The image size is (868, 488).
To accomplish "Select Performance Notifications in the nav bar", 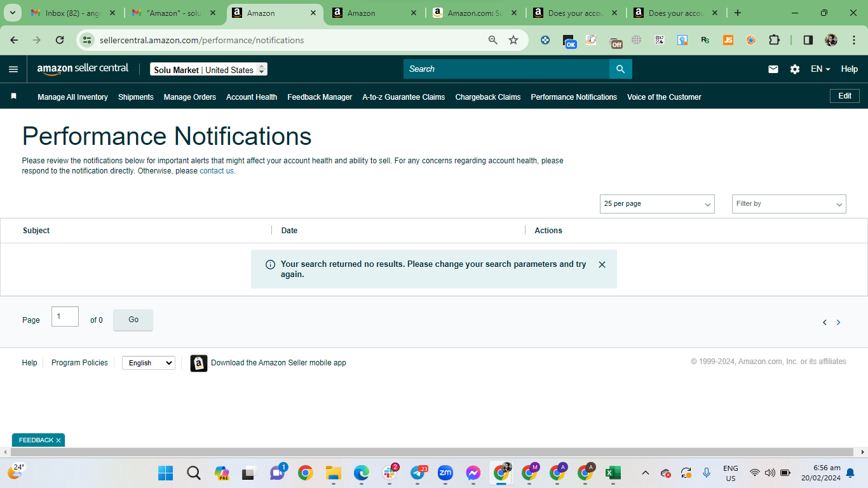I will pos(574,97).
